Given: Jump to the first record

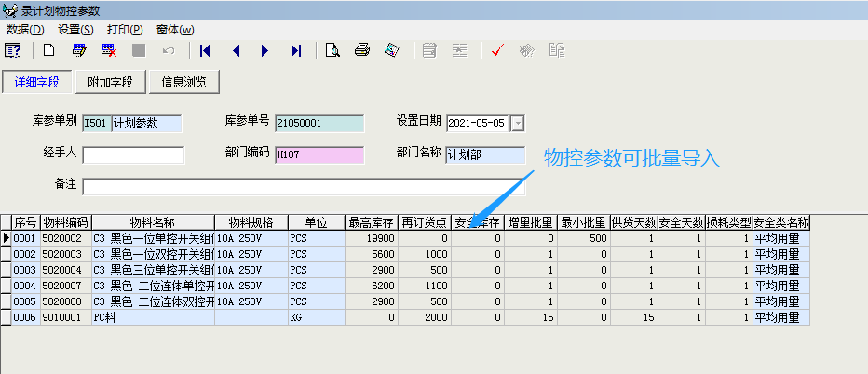Looking at the screenshot, I should [x=205, y=50].
